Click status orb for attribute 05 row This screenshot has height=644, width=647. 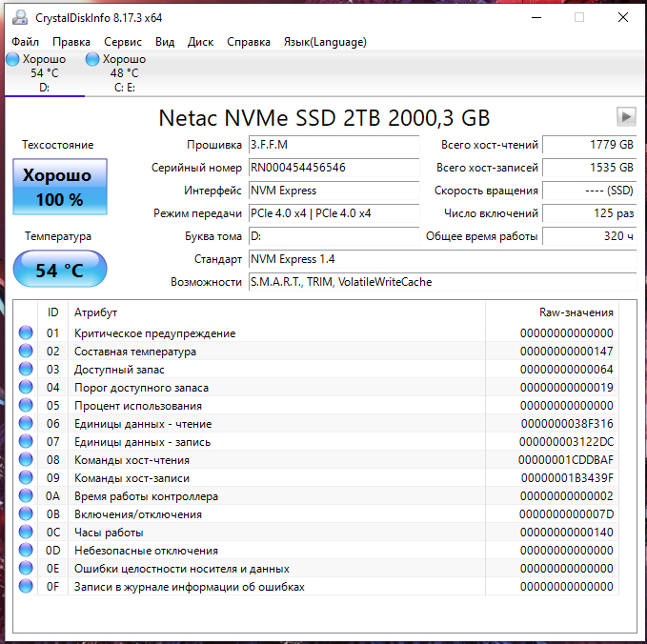pyautogui.click(x=26, y=406)
